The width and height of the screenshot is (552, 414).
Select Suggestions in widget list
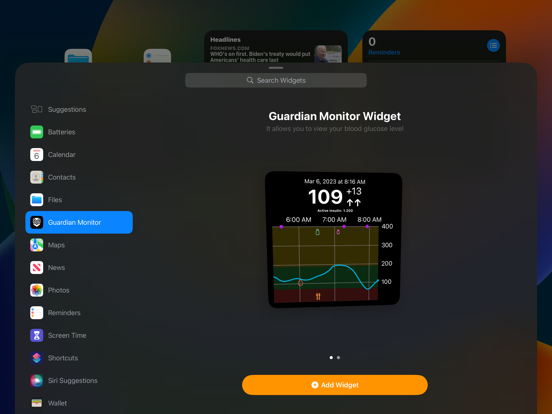coord(79,109)
